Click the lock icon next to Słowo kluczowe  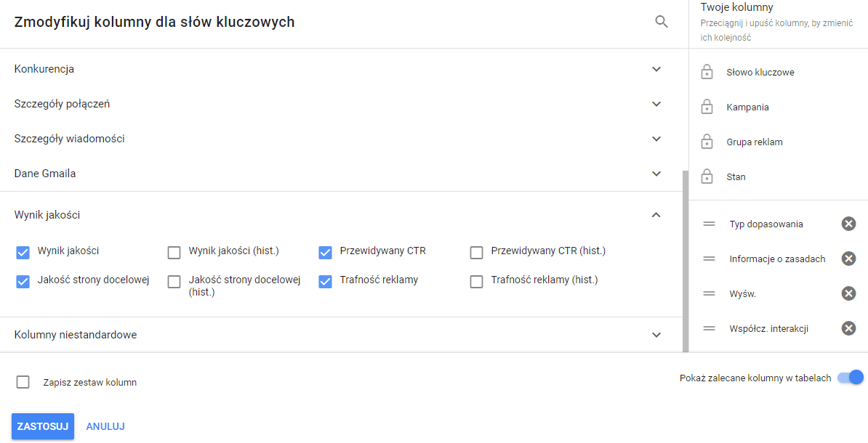tap(706, 72)
